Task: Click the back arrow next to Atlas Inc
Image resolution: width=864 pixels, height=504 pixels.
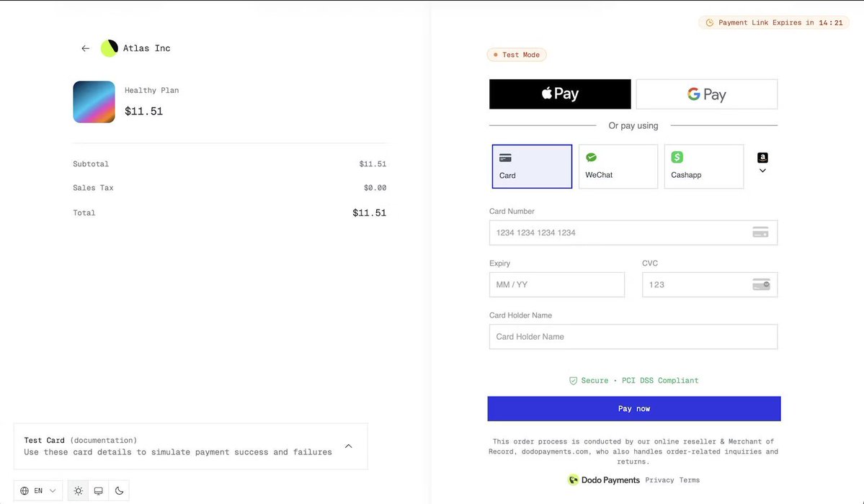Action: click(86, 48)
